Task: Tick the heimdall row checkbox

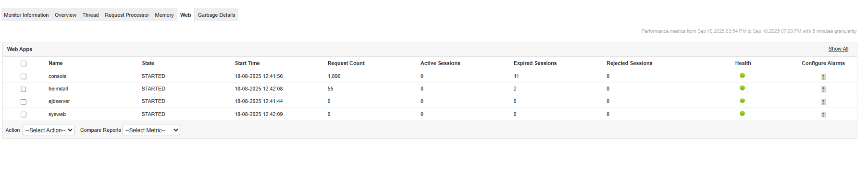Action: tap(24, 89)
